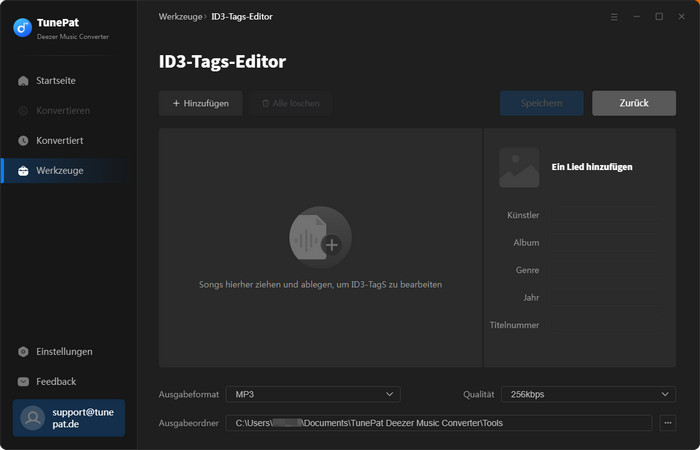The image size is (700, 450).
Task: Minimize the TunePat window
Action: pyautogui.click(x=637, y=17)
